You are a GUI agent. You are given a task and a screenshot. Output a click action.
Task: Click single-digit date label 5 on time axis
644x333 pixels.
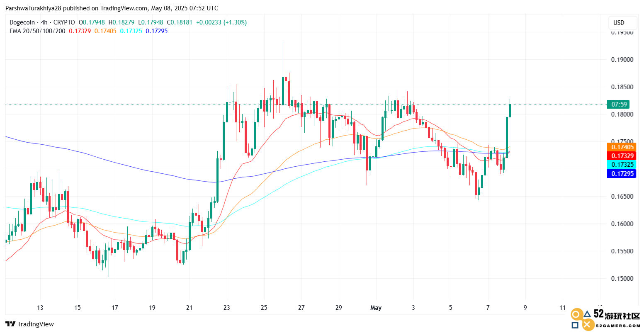(451, 308)
